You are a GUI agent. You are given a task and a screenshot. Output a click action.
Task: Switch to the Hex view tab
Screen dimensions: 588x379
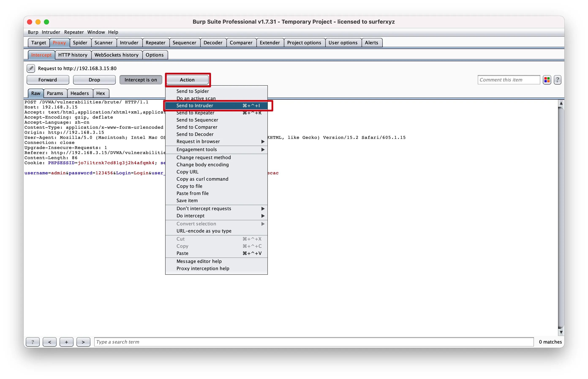(101, 93)
